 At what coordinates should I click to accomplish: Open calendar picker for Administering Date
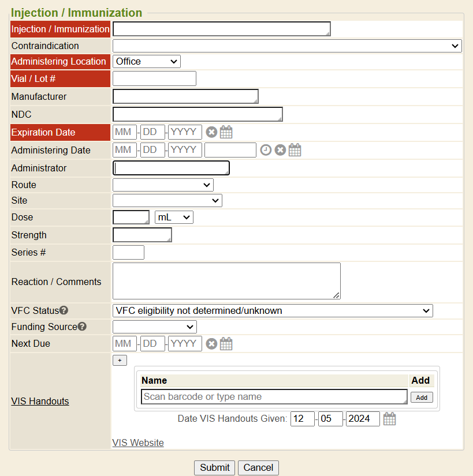(x=295, y=150)
